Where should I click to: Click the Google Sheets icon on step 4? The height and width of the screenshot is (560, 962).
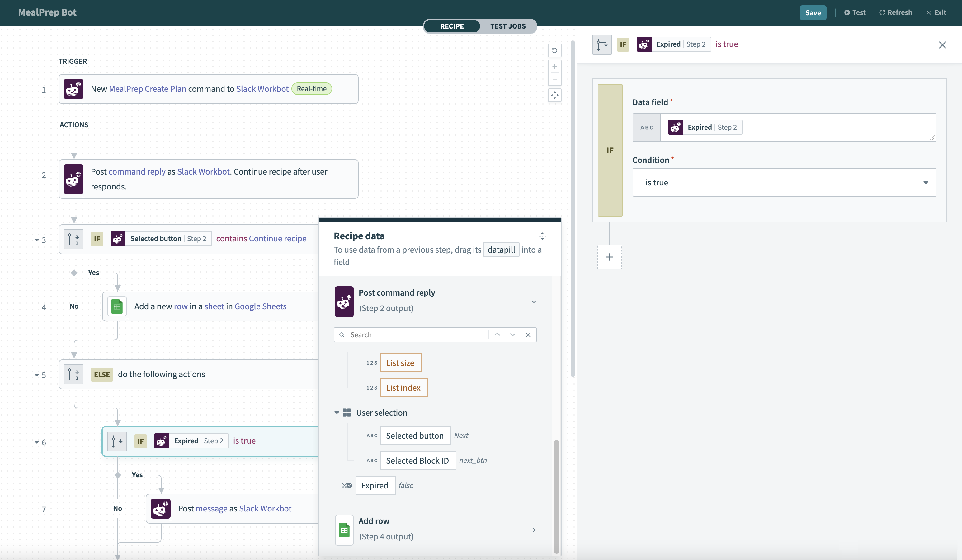pos(117,306)
